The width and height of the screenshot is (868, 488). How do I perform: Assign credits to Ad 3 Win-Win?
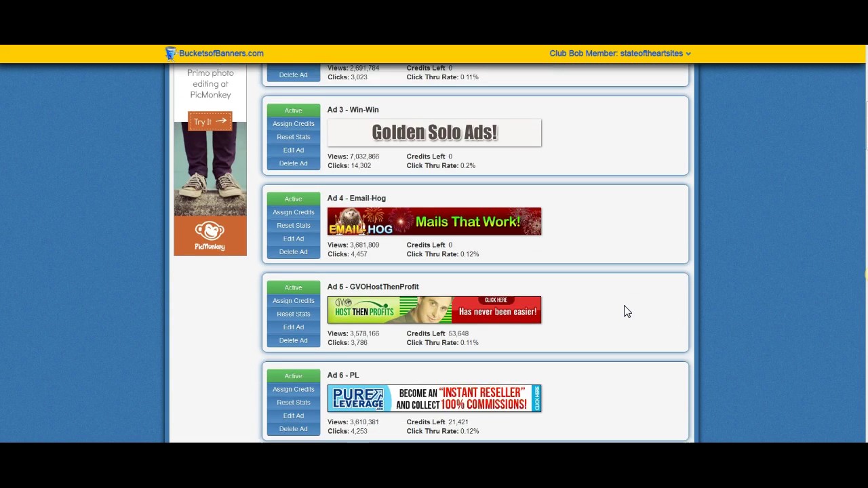(294, 123)
